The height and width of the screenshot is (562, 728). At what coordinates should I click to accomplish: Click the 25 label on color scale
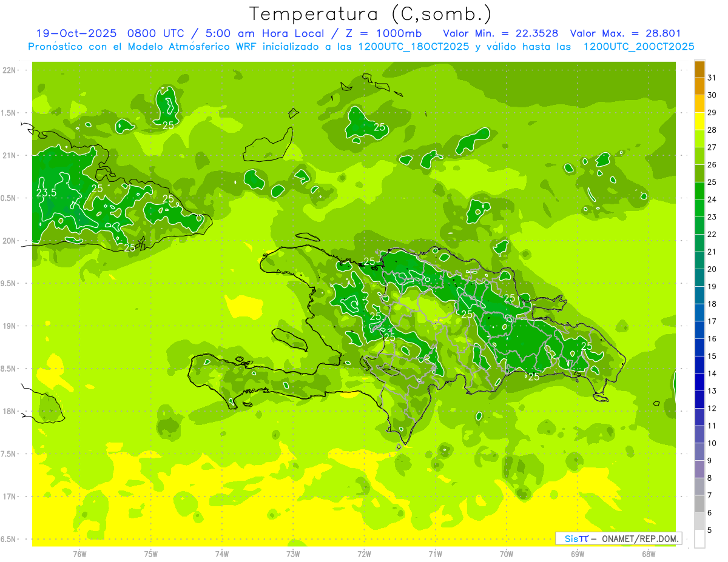[712, 182]
